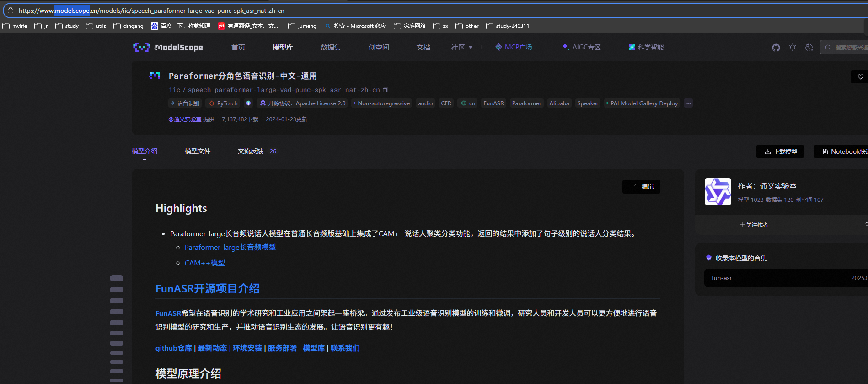The width and height of the screenshot is (868, 384).
Task: Click the lock icon in address bar
Action: (11, 11)
